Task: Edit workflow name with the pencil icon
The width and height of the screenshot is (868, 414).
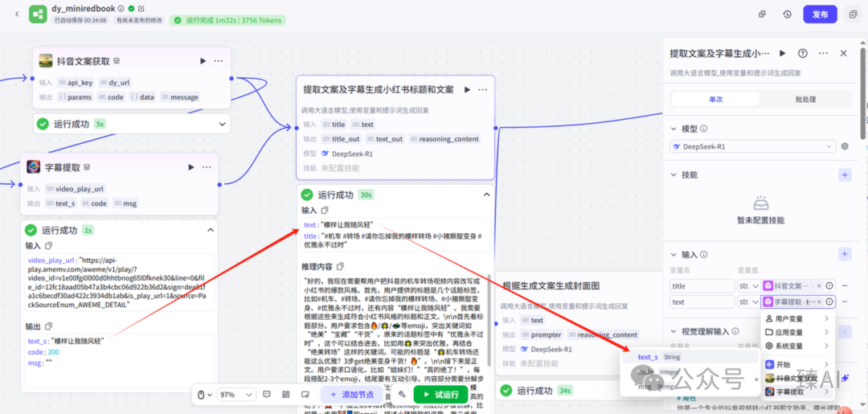Action: 141,8
